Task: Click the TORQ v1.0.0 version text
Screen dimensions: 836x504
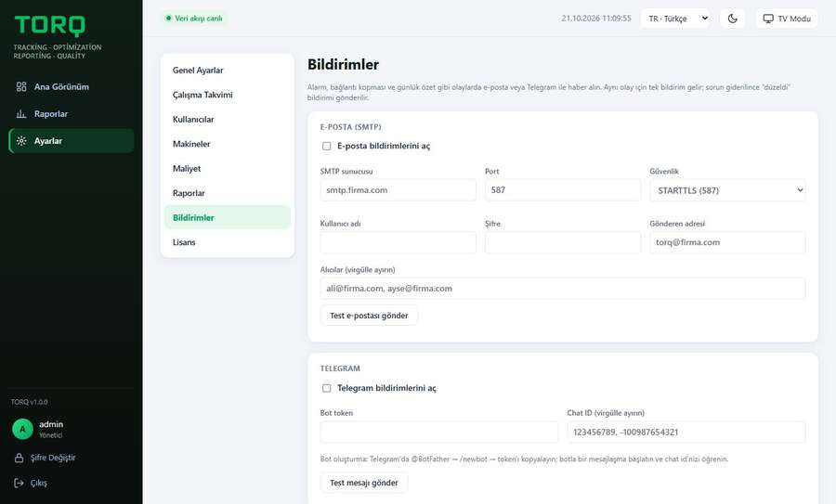Action: coord(30,402)
